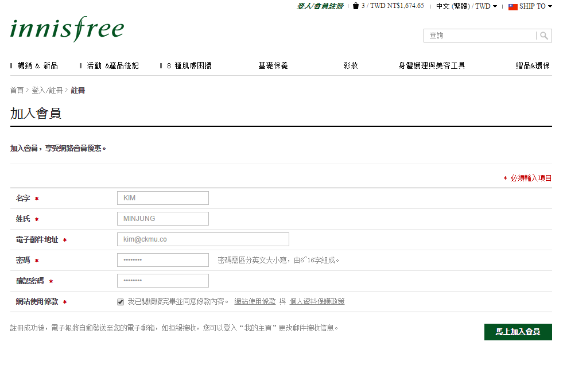Expand the SHIP TO dropdown
The height and width of the screenshot is (392, 563).
pos(535,6)
